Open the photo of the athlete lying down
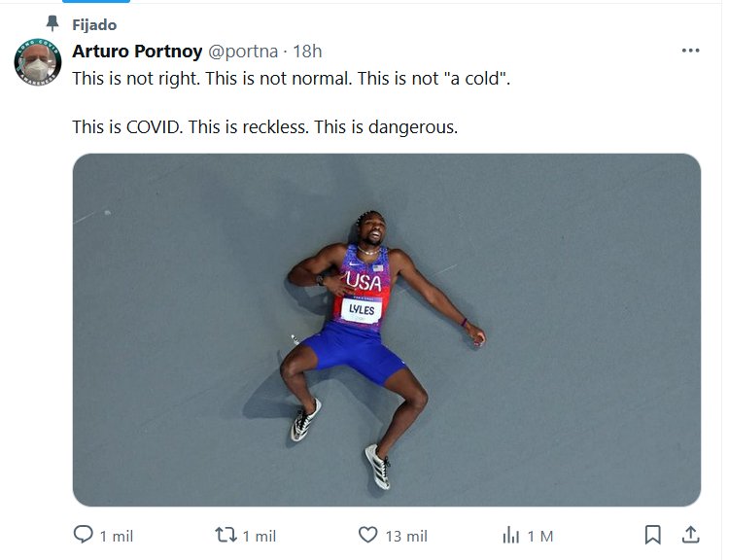The width and height of the screenshot is (729, 560). (x=386, y=330)
